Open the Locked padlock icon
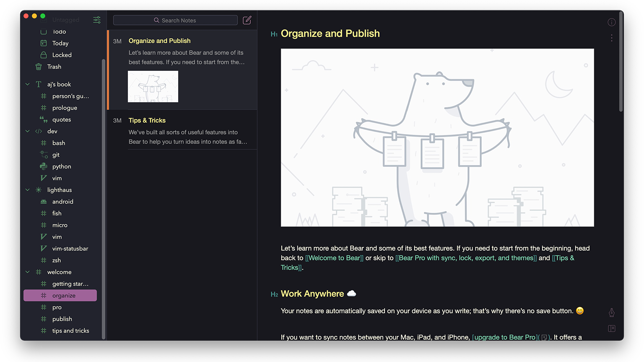644x362 pixels. (44, 55)
